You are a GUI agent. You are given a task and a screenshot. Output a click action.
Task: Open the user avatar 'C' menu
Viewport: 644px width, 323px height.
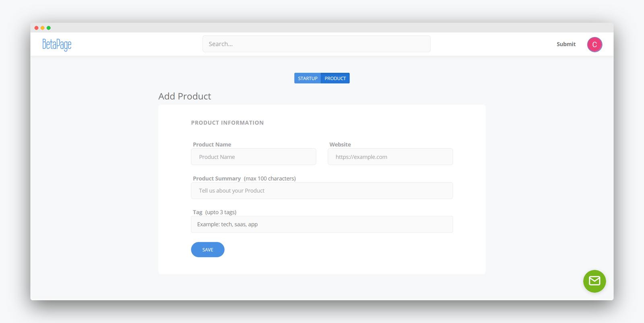click(x=594, y=45)
